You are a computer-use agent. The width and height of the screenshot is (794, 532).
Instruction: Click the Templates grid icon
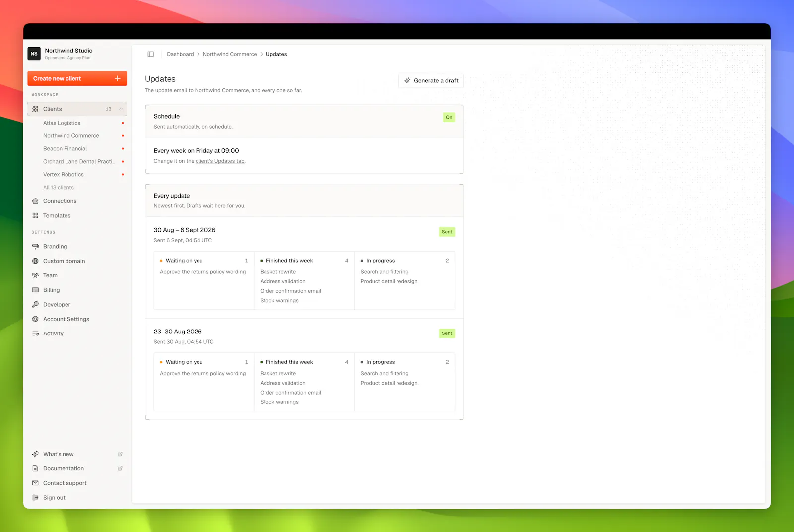[35, 216]
